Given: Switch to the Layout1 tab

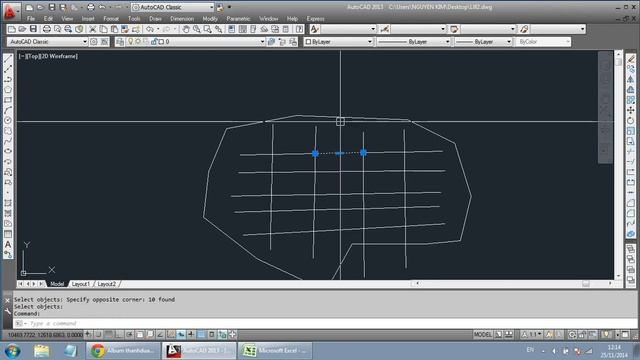Looking at the screenshot, I should (x=80, y=284).
